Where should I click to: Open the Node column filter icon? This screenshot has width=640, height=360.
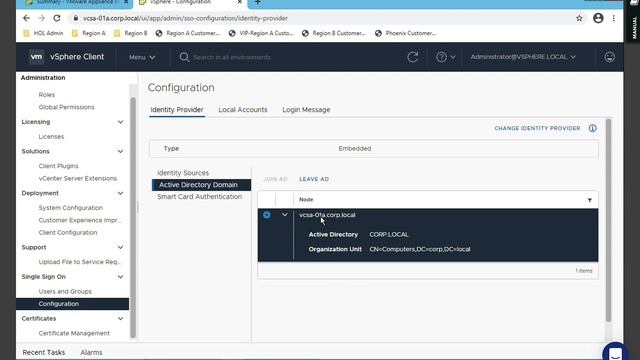click(590, 200)
